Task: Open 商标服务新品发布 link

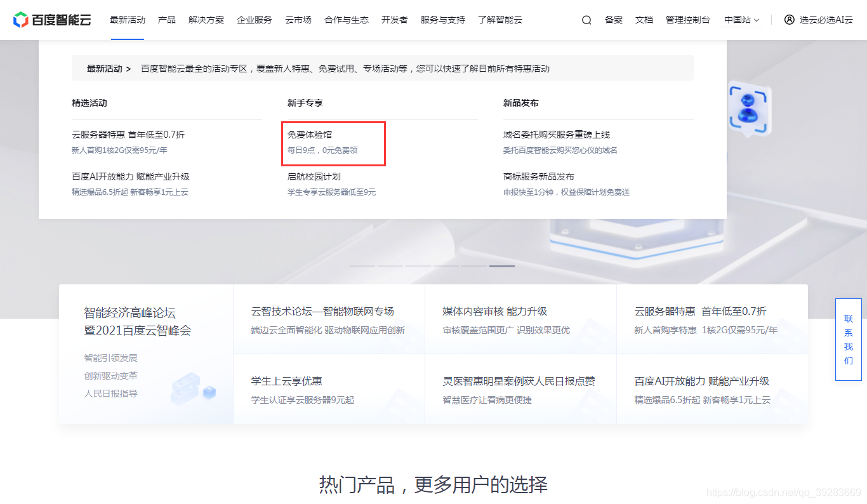Action: (x=539, y=176)
